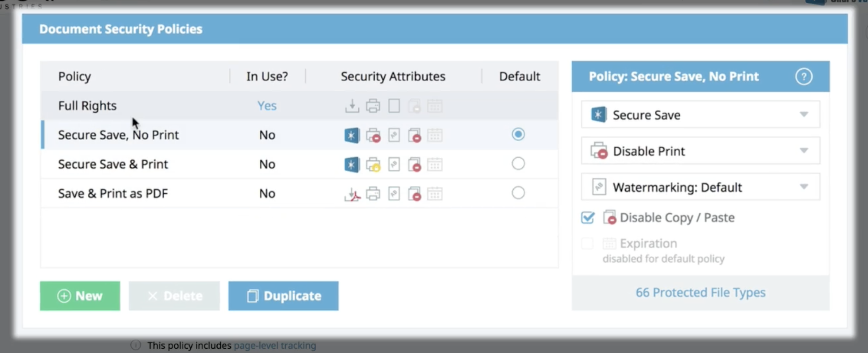This screenshot has height=353, width=868.
Task: Duplicate the selected policy
Action: 283,296
